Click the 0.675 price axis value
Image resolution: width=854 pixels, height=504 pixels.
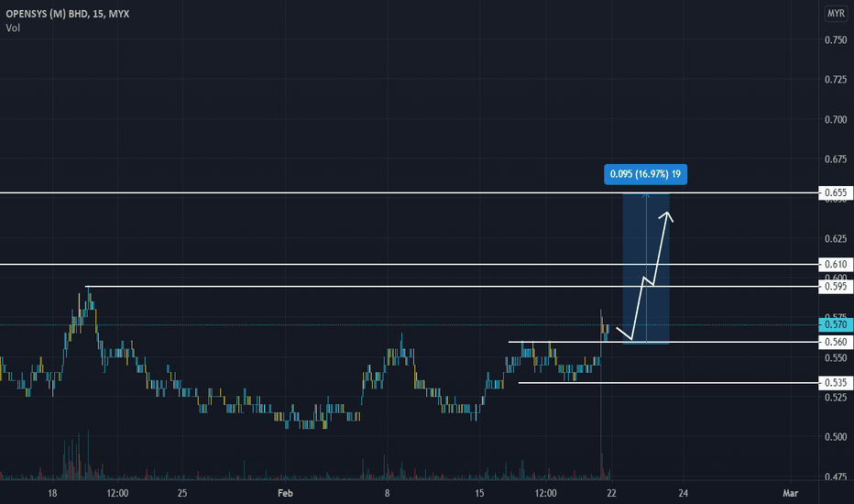(836, 159)
